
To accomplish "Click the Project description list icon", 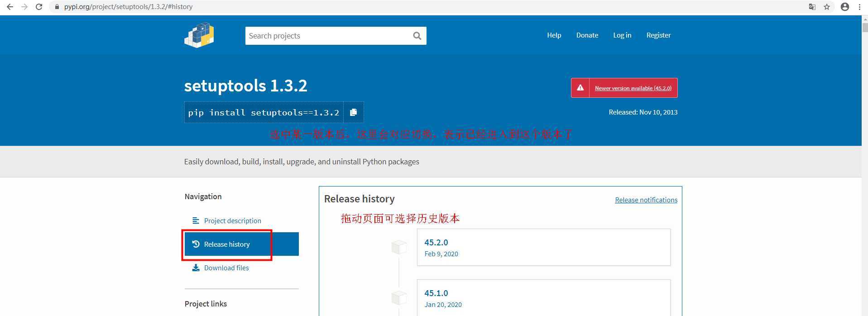I will point(196,220).
